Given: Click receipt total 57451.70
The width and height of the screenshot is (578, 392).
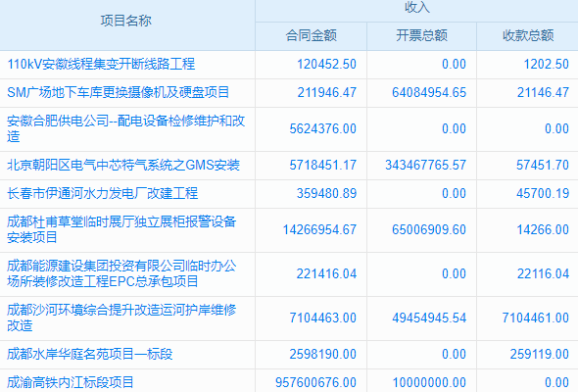Looking at the screenshot, I should [x=543, y=165].
